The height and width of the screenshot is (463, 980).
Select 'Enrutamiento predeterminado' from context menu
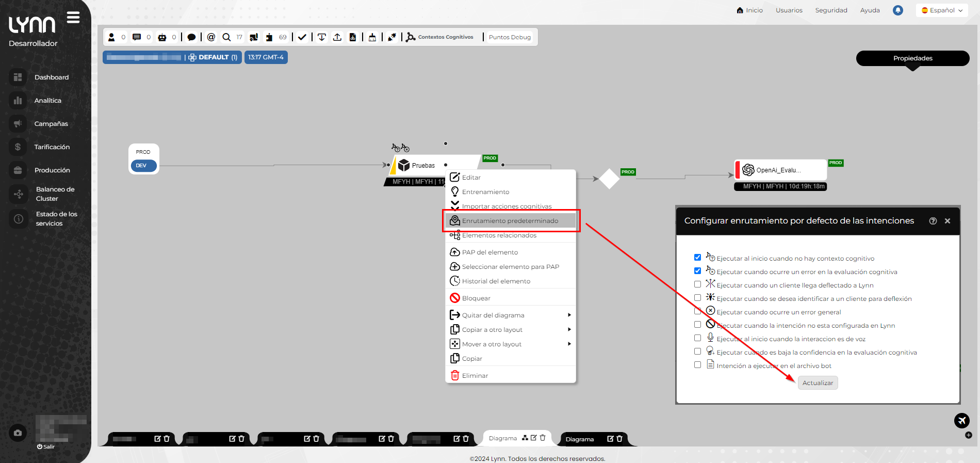click(x=510, y=221)
